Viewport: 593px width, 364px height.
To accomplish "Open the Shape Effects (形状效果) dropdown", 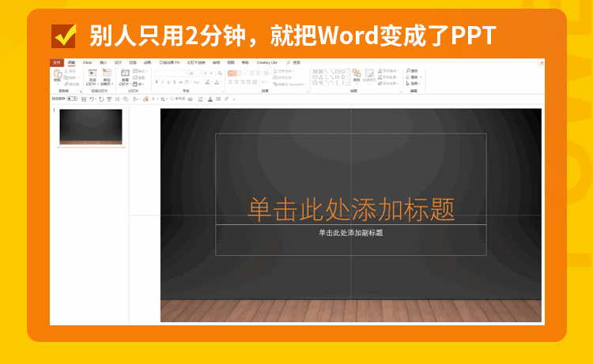I will 388,83.
